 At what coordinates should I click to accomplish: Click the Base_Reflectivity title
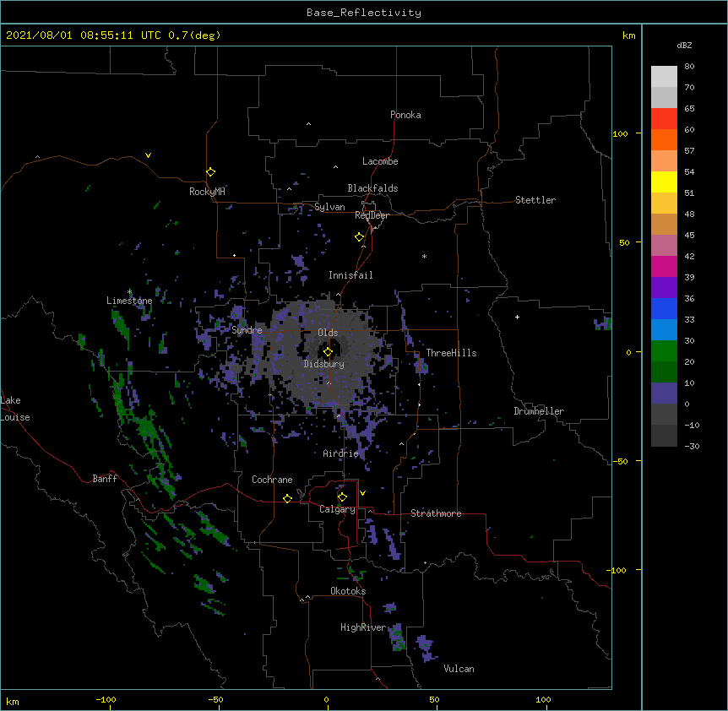[364, 13]
